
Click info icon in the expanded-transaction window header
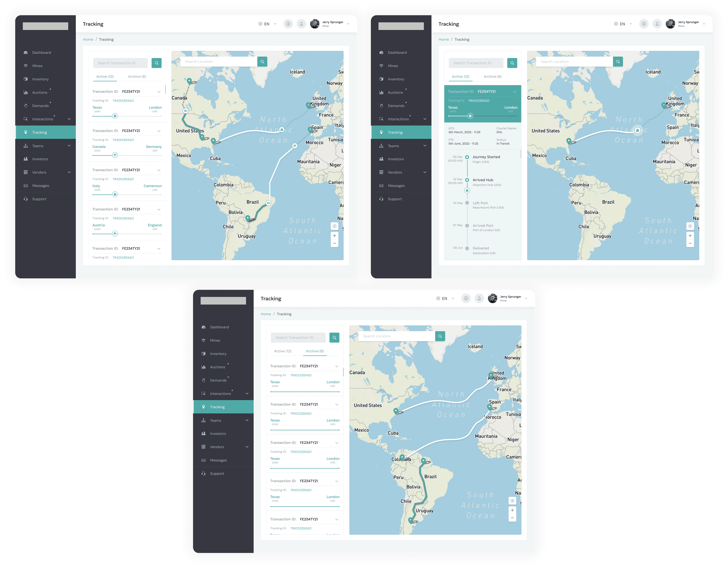pyautogui.click(x=644, y=24)
